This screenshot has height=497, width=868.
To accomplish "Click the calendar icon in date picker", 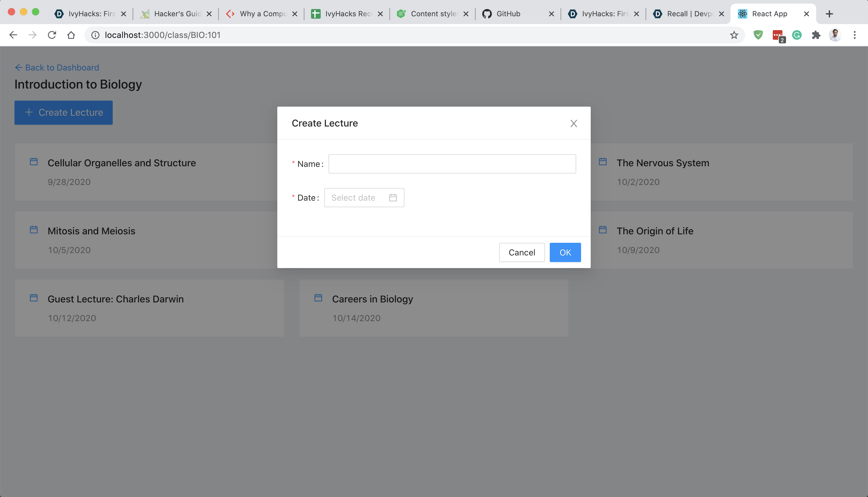I will (393, 198).
